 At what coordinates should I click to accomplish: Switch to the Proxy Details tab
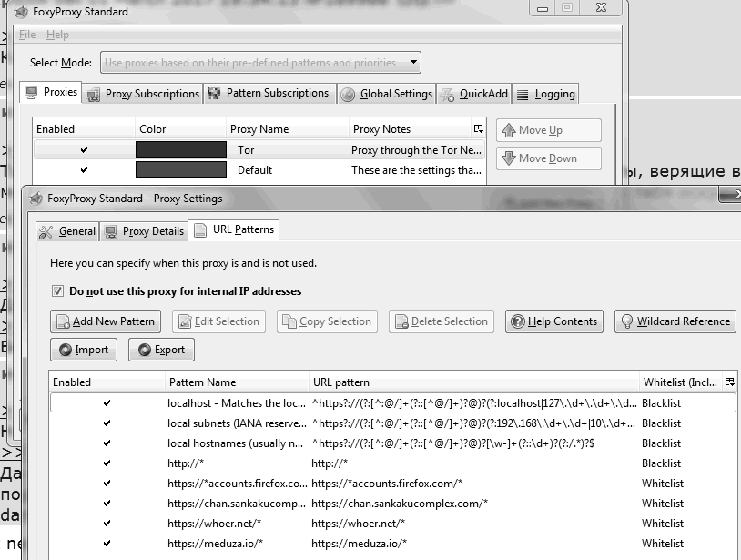pos(144,231)
